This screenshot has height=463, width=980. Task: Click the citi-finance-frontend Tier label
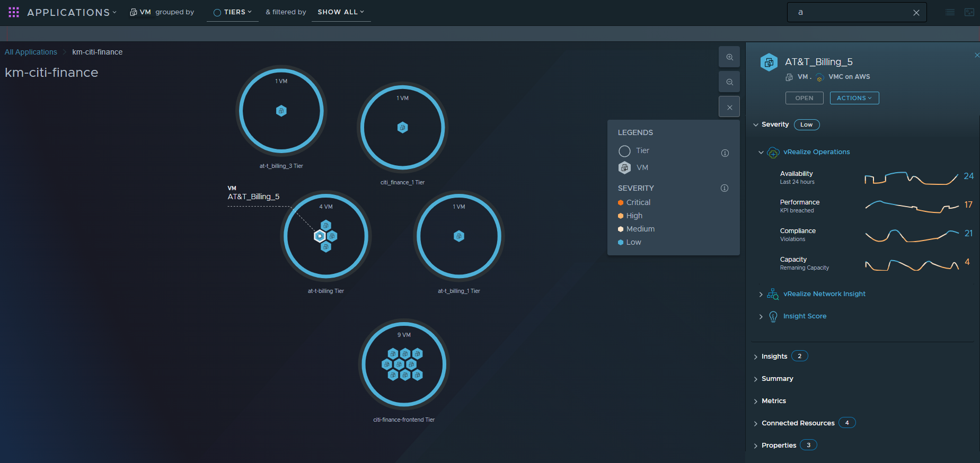pyautogui.click(x=404, y=420)
